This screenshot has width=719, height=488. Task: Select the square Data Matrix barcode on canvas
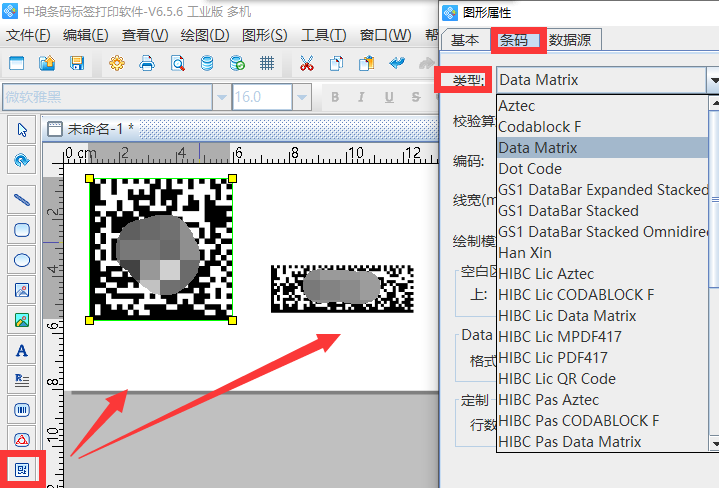[161, 249]
